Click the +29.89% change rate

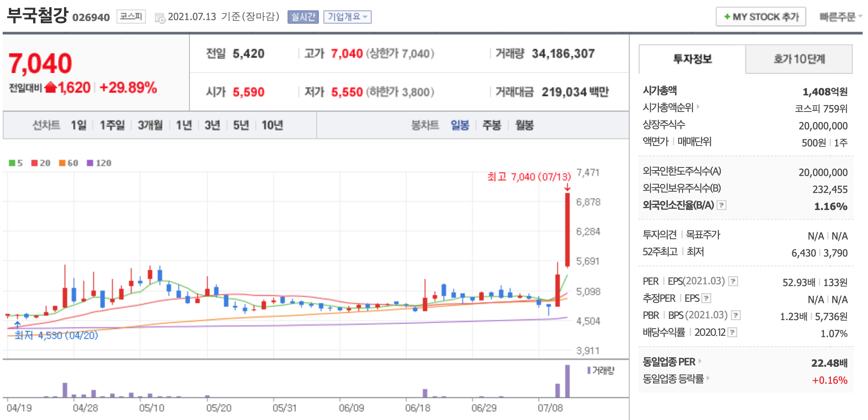(x=128, y=87)
